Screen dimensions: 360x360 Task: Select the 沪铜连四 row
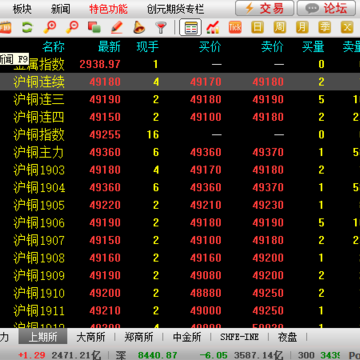180,117
